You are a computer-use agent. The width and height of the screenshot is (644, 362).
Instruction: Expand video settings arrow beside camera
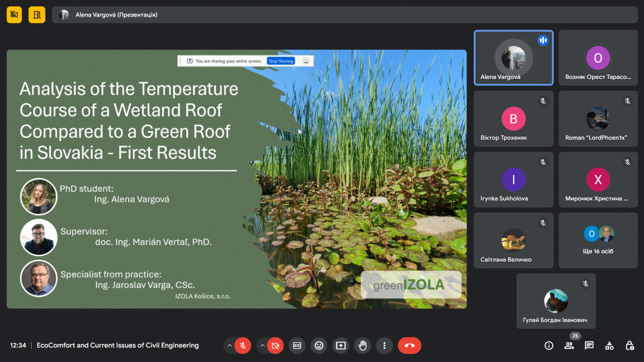click(262, 345)
